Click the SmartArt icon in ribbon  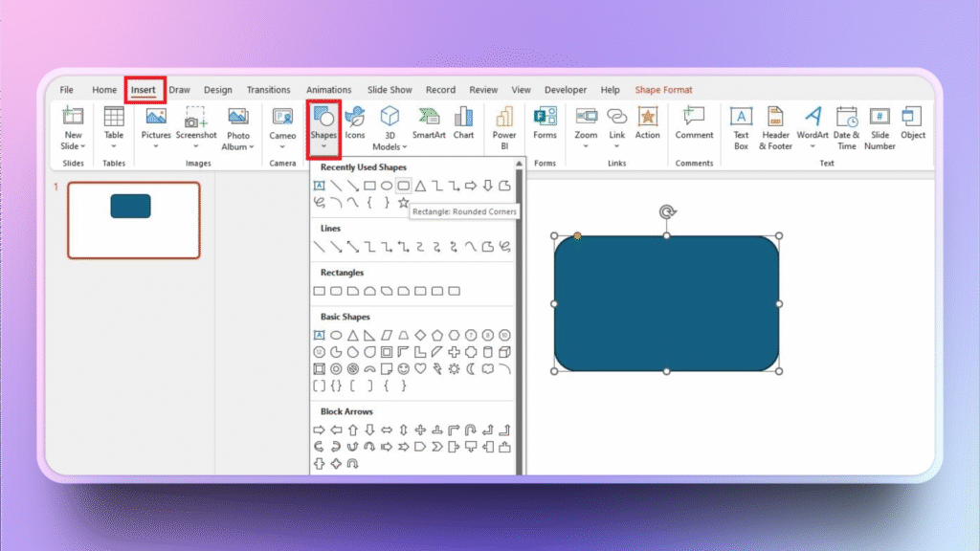pyautogui.click(x=428, y=118)
